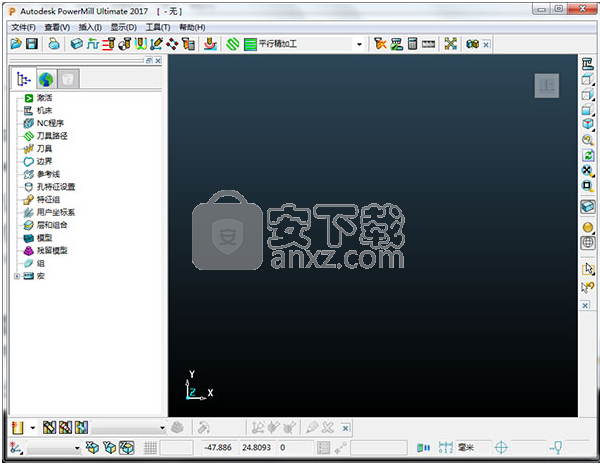This screenshot has height=464, width=600.
Task: Select 边界 in the explorer tree
Action: (44, 161)
